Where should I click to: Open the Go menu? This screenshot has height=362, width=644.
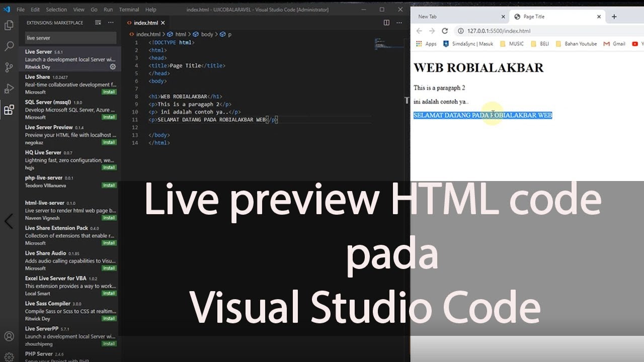click(x=94, y=10)
